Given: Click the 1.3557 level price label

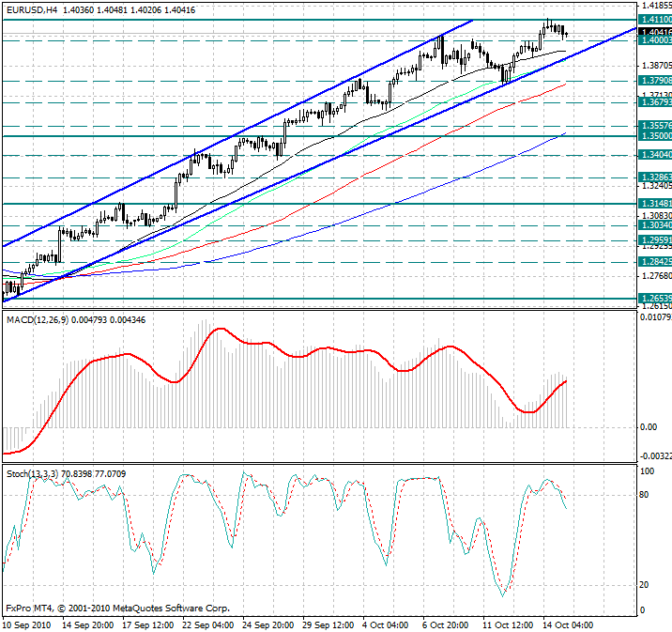Looking at the screenshot, I should pyautogui.click(x=655, y=126).
